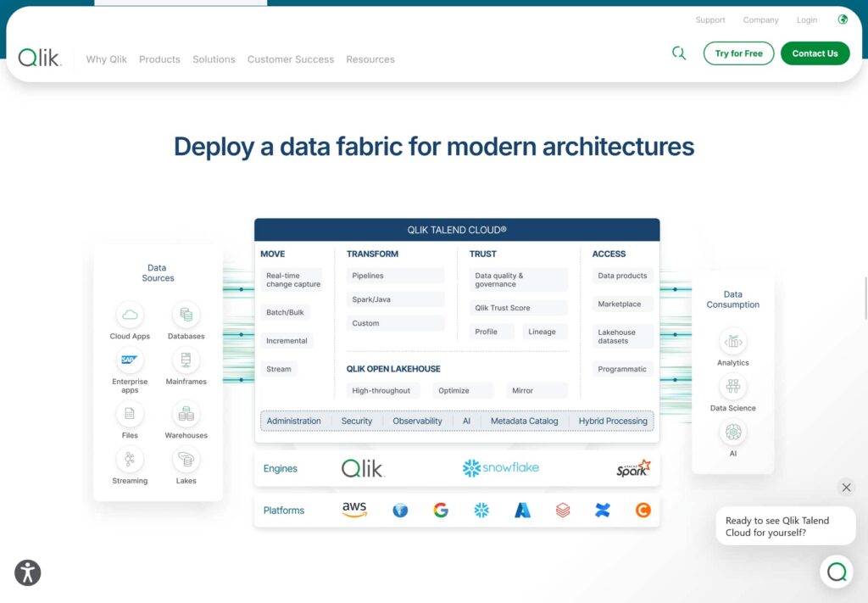868x603 pixels.
Task: Click the AI consumption icon
Action: pos(733,432)
